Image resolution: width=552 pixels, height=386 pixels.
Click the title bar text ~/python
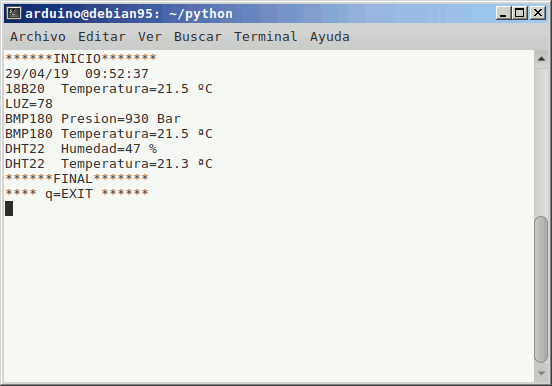201,14
